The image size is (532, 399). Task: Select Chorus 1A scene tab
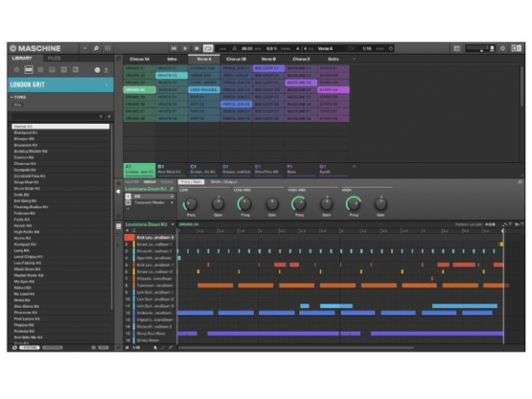click(x=139, y=59)
